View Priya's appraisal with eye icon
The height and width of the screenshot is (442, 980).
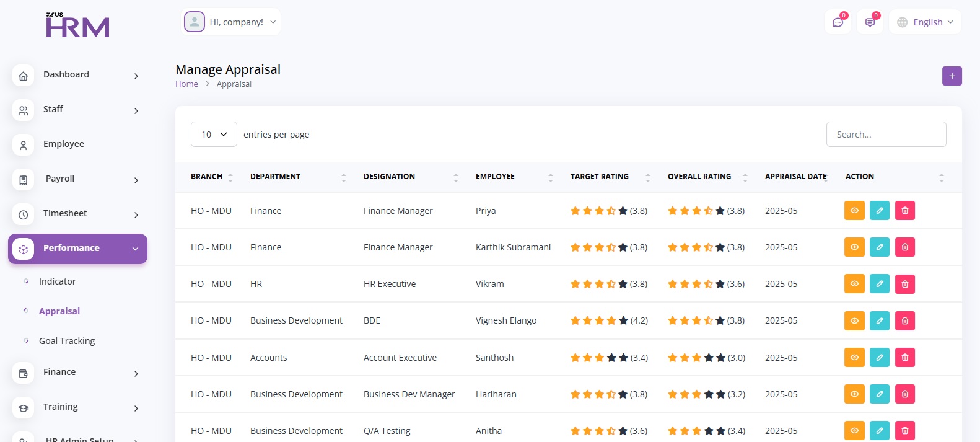coord(854,211)
